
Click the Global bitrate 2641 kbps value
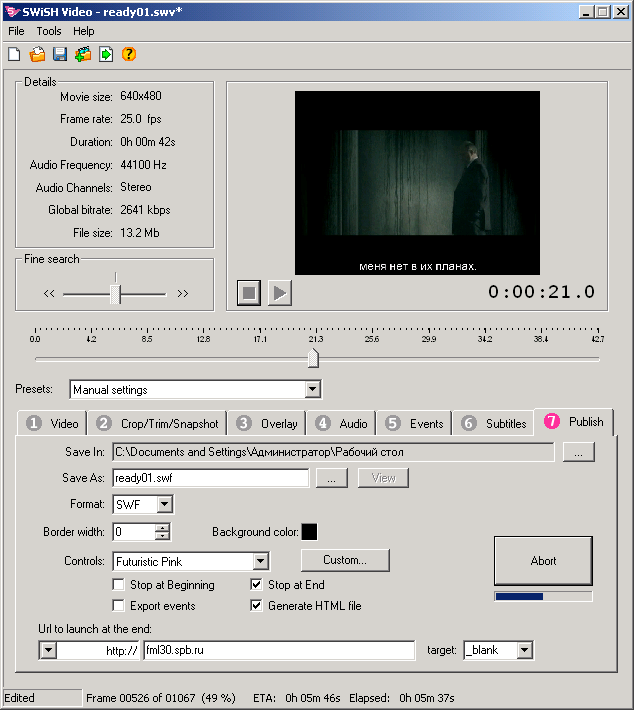tap(145, 210)
